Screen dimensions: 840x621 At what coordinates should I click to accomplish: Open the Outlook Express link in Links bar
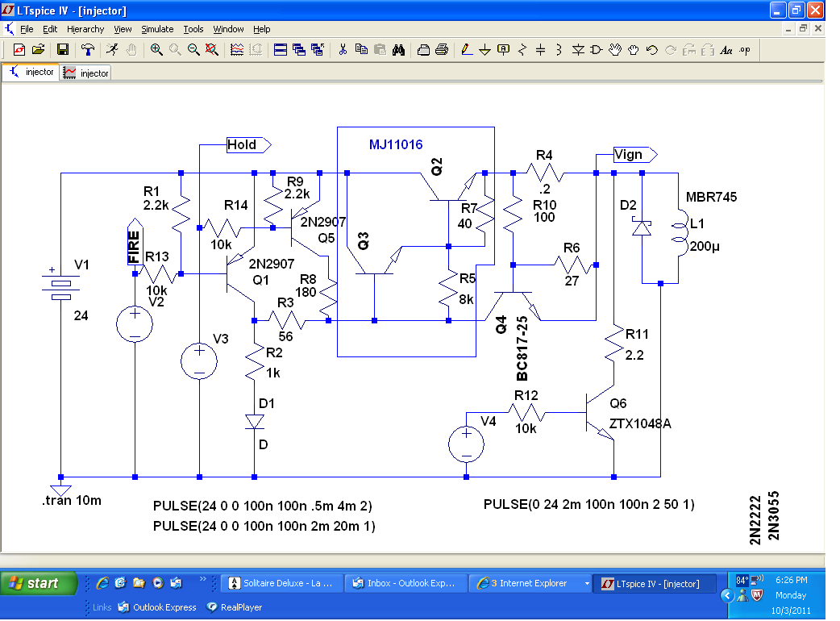click(157, 607)
